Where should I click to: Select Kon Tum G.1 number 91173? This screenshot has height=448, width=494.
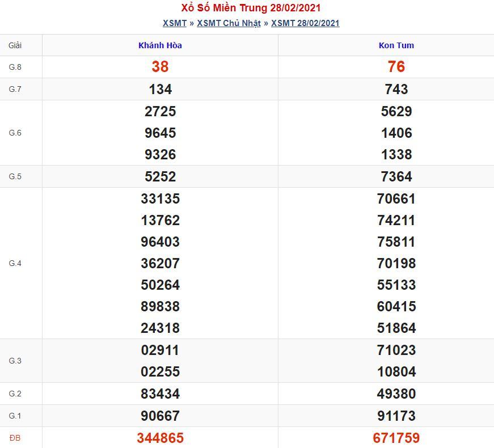(x=396, y=416)
